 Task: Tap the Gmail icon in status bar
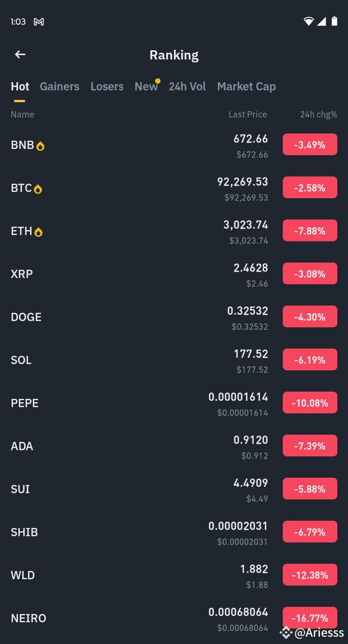39,22
